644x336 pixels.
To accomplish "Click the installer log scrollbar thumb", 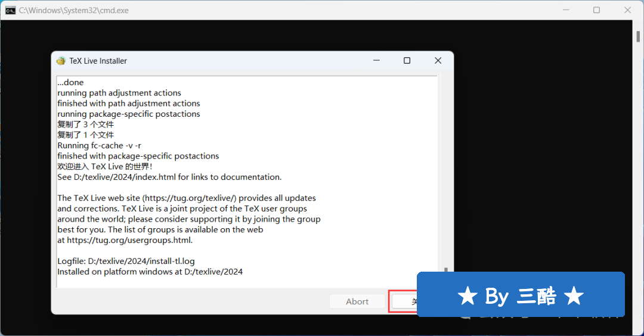I will pyautogui.click(x=445, y=270).
